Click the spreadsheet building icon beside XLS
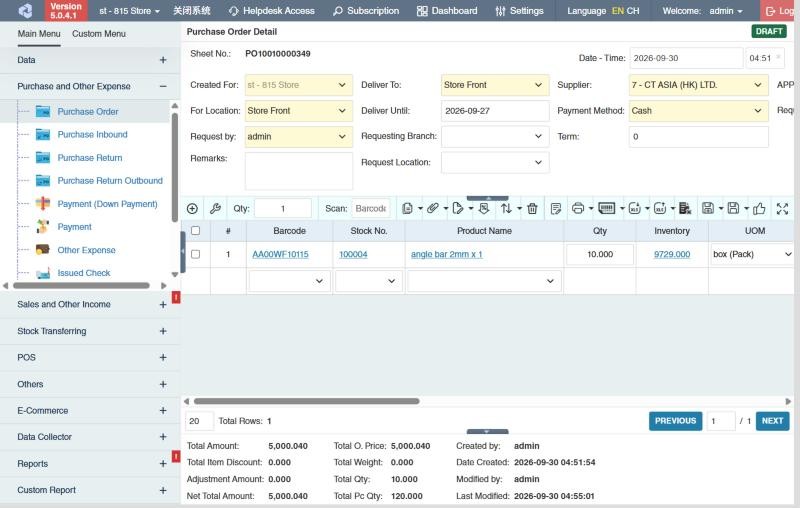 [x=685, y=208]
